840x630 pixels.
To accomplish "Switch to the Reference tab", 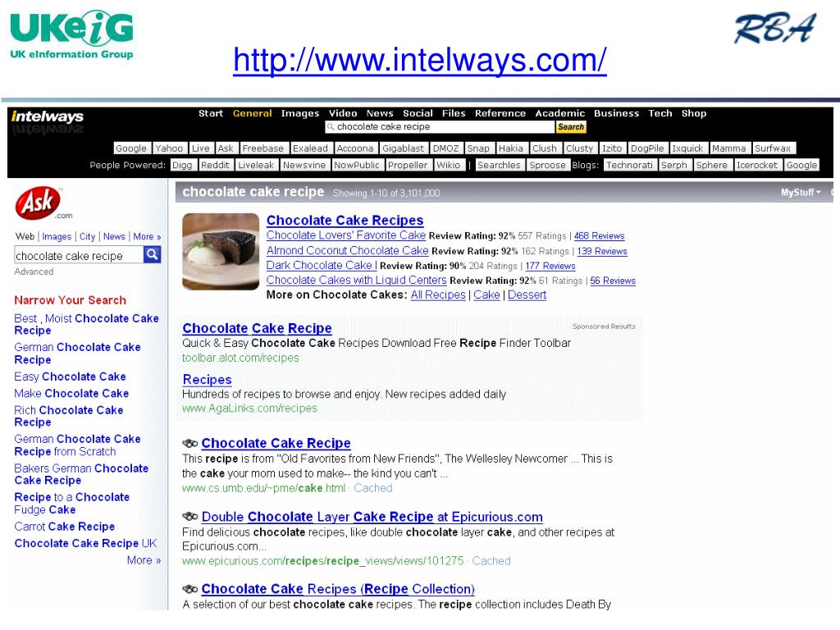I will point(500,113).
